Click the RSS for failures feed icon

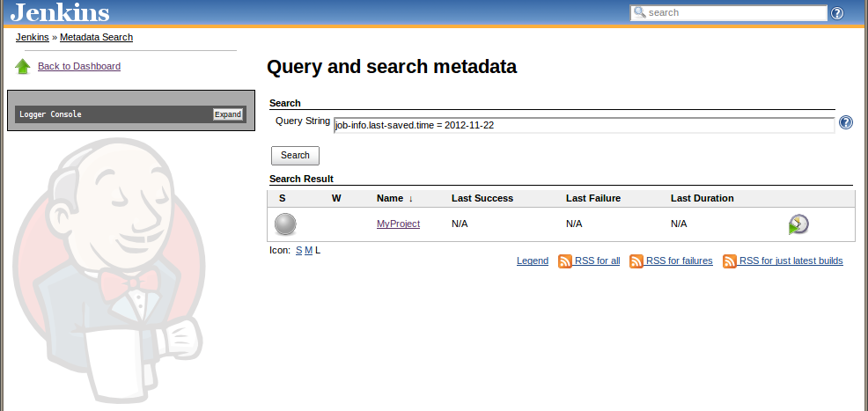click(x=636, y=261)
